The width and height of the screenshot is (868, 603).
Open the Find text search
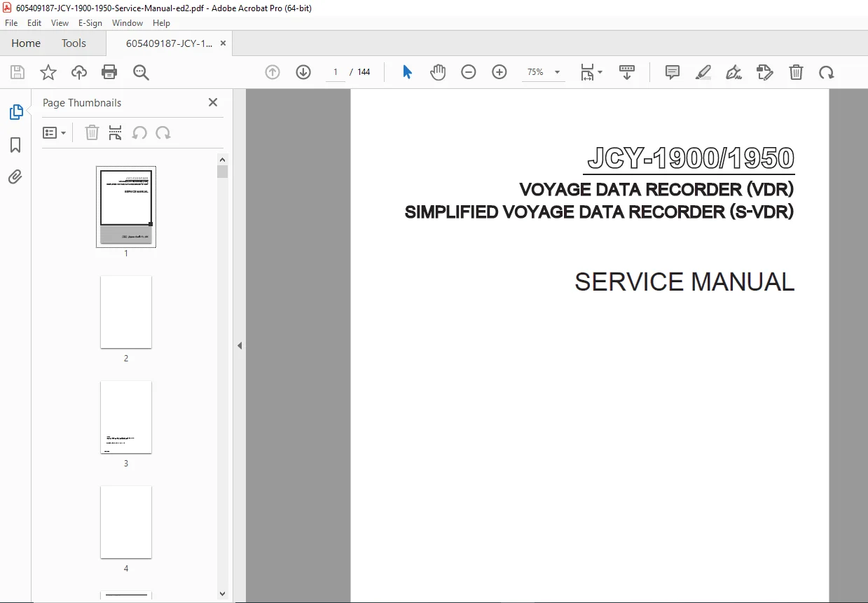[141, 72]
